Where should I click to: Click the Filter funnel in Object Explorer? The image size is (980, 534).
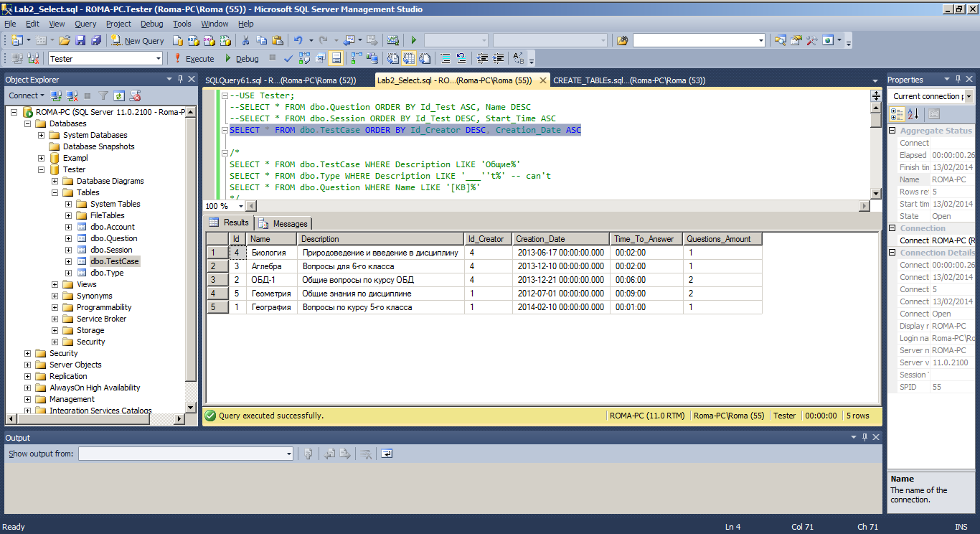tap(103, 95)
